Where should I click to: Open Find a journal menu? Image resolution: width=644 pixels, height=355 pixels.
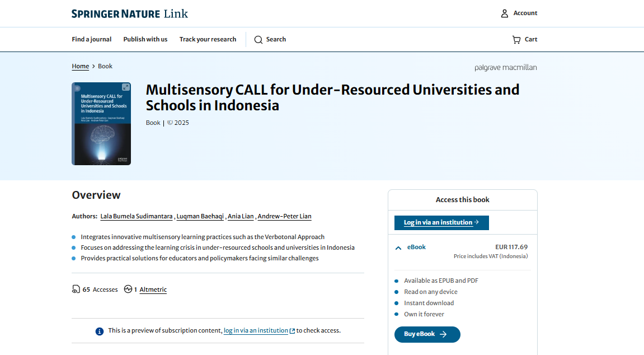(92, 40)
